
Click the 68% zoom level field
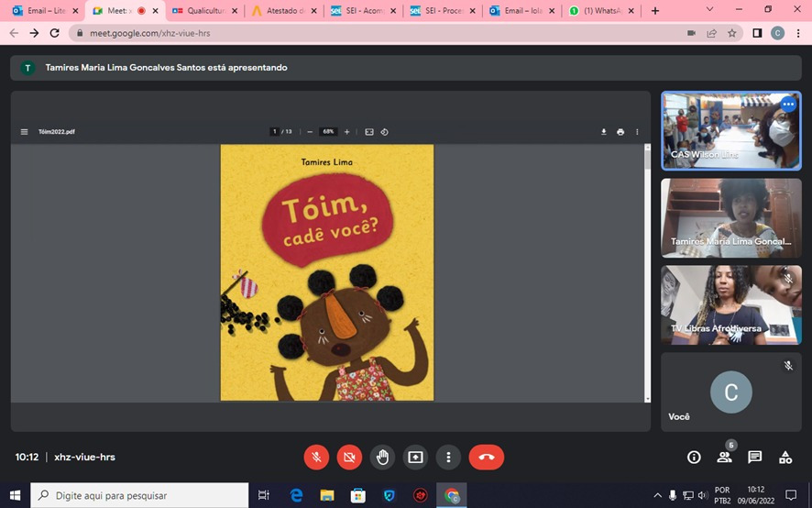(x=328, y=132)
